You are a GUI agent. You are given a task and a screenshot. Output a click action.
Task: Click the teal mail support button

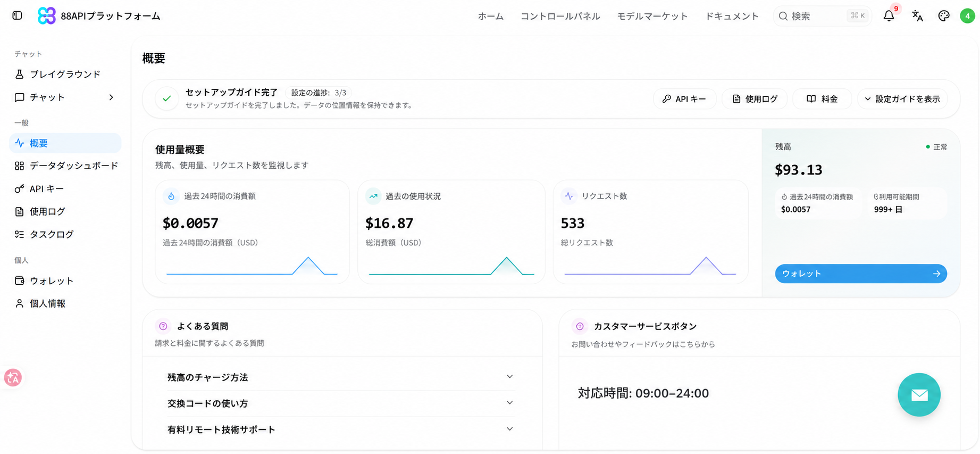pyautogui.click(x=919, y=395)
